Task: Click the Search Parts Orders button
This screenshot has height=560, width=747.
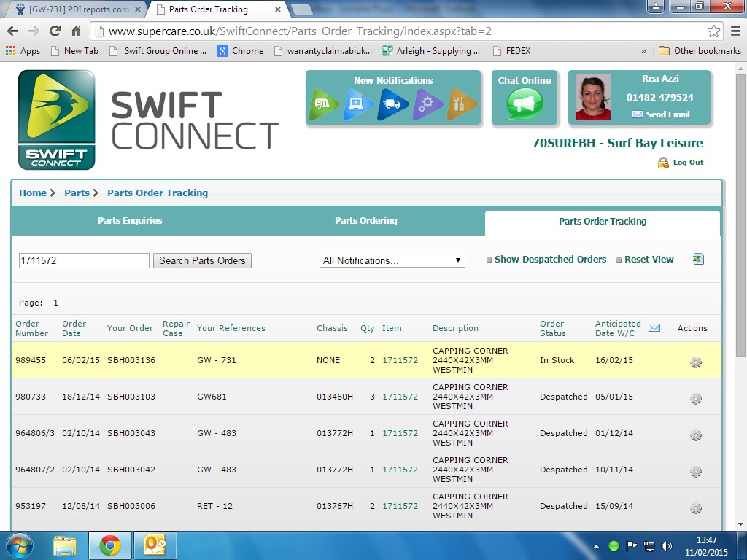Action: pyautogui.click(x=202, y=260)
